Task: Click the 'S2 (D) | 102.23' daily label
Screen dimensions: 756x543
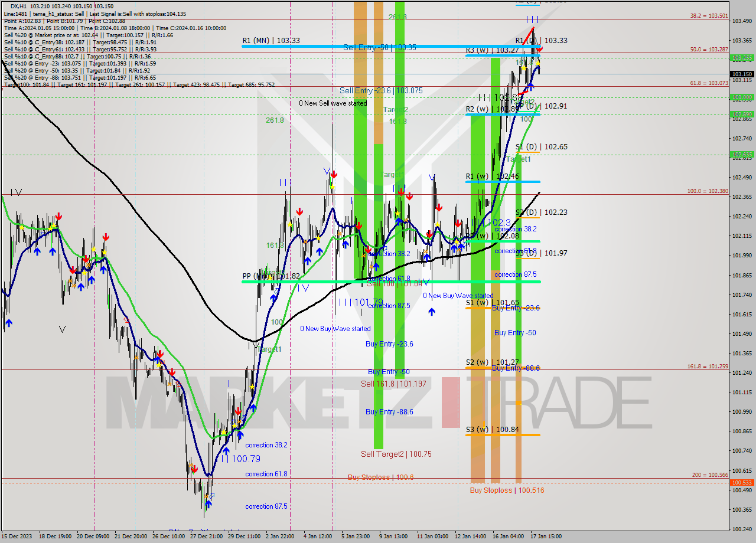Action: click(542, 212)
